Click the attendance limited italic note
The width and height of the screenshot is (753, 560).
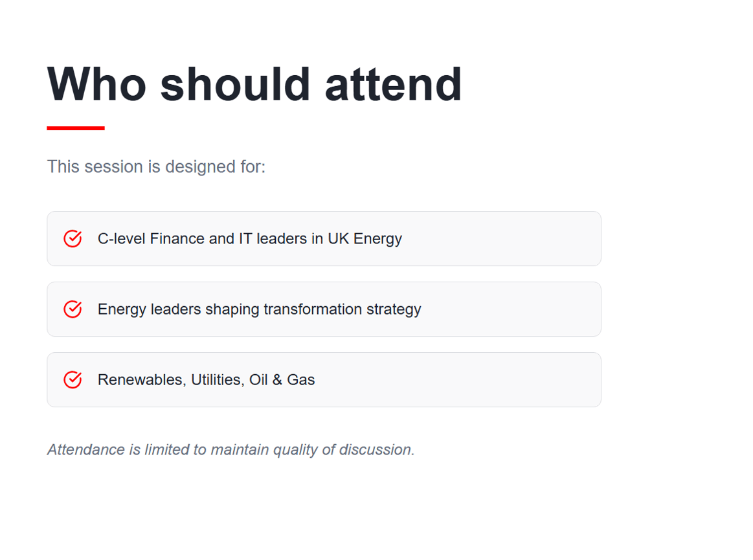point(230,450)
